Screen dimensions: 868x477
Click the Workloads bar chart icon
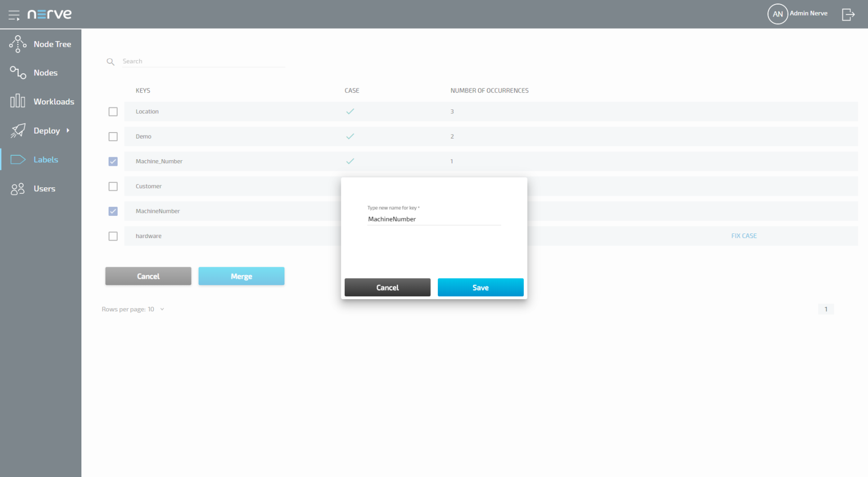[x=18, y=101]
